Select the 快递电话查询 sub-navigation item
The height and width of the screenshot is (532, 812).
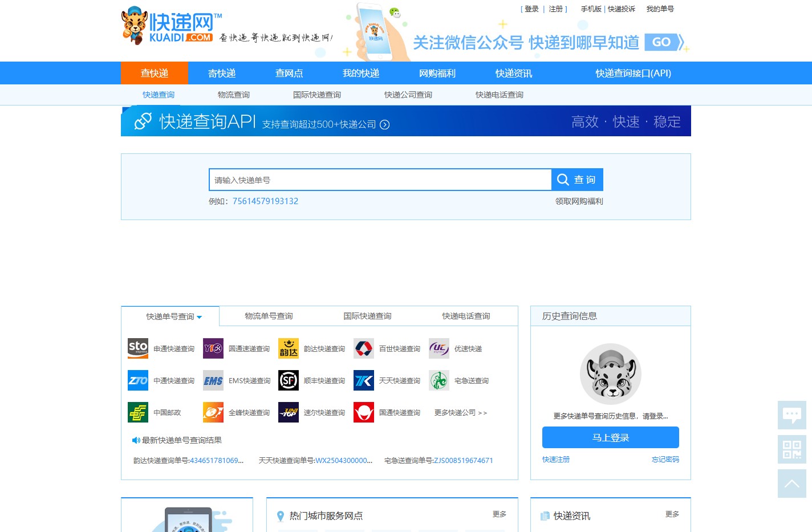(500, 95)
